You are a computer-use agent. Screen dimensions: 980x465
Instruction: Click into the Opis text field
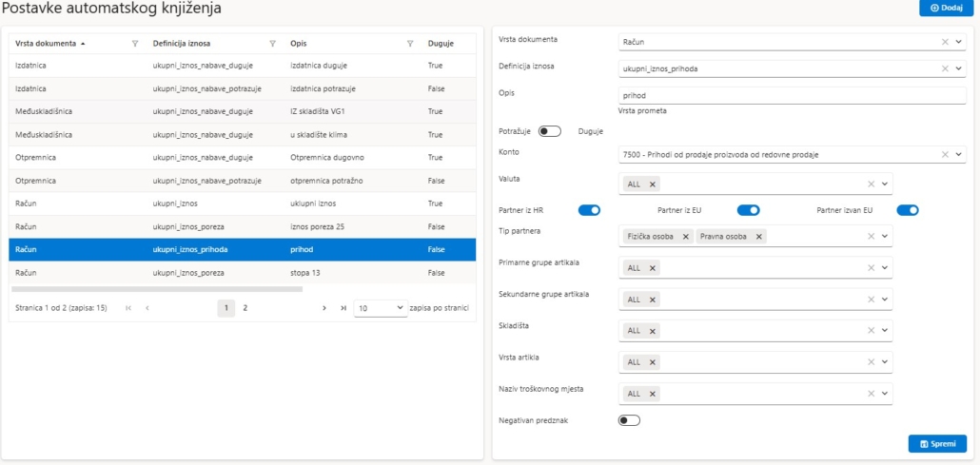(792, 95)
